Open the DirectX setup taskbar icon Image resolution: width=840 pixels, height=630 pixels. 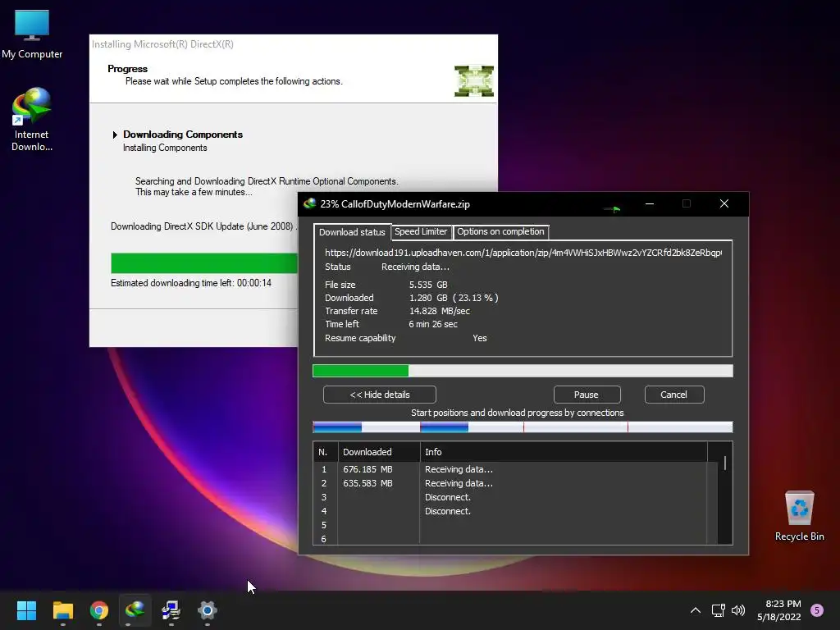tap(171, 610)
